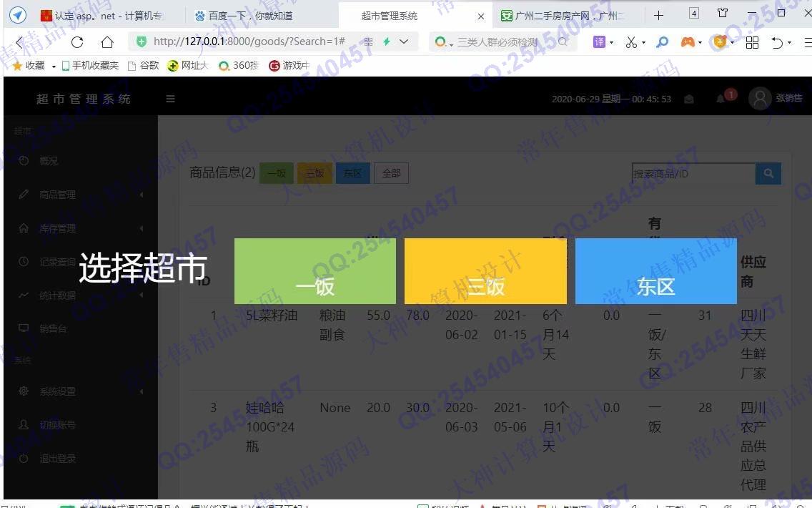The width and height of the screenshot is (812, 508).
Task: Click the lightning speed-mode icon
Action: click(386, 42)
